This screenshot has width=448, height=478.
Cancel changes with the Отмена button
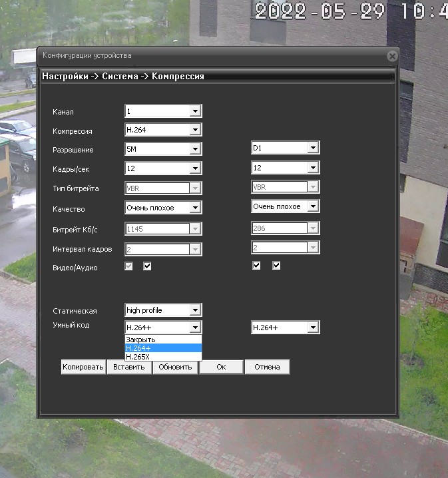point(267,367)
